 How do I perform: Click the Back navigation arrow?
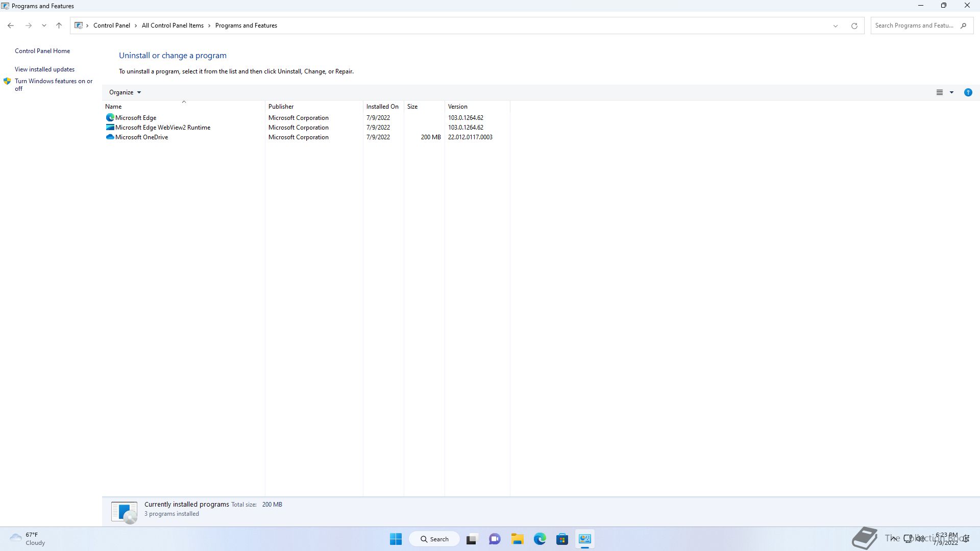pos(11,26)
